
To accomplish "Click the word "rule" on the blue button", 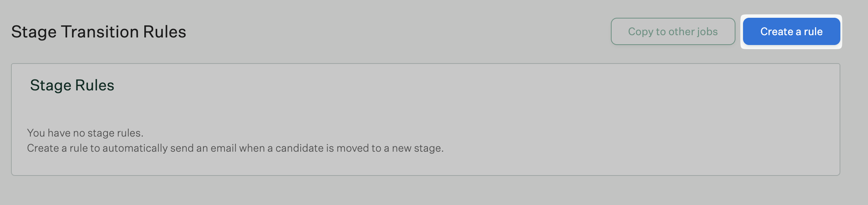I will (x=813, y=32).
